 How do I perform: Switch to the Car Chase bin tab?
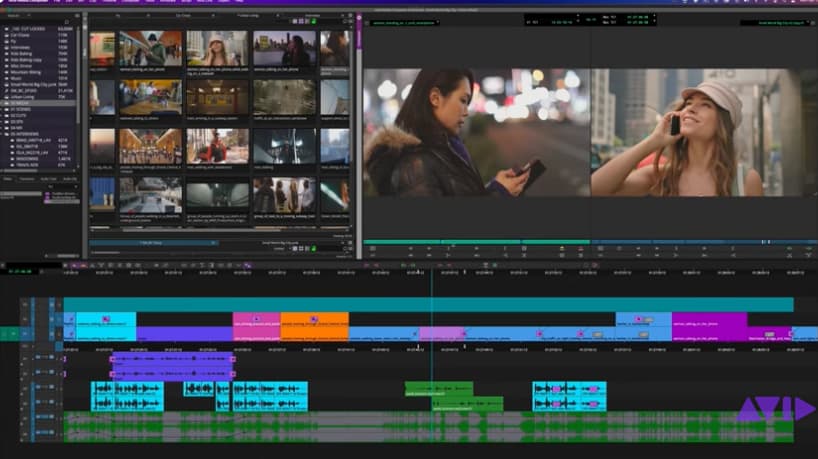[x=183, y=16]
